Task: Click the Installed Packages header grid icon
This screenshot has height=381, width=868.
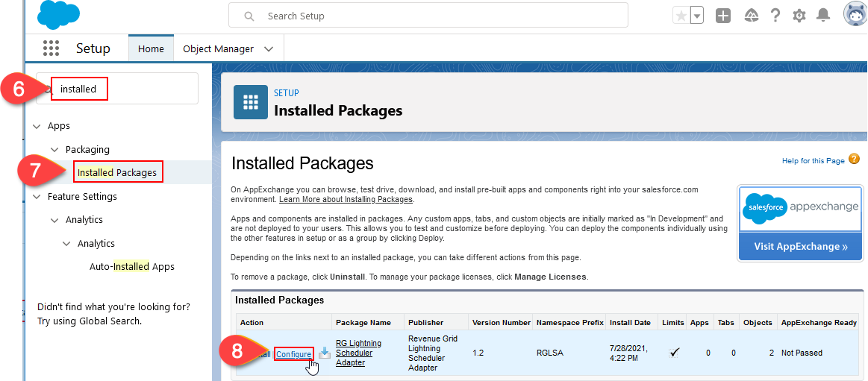Action: pos(250,101)
